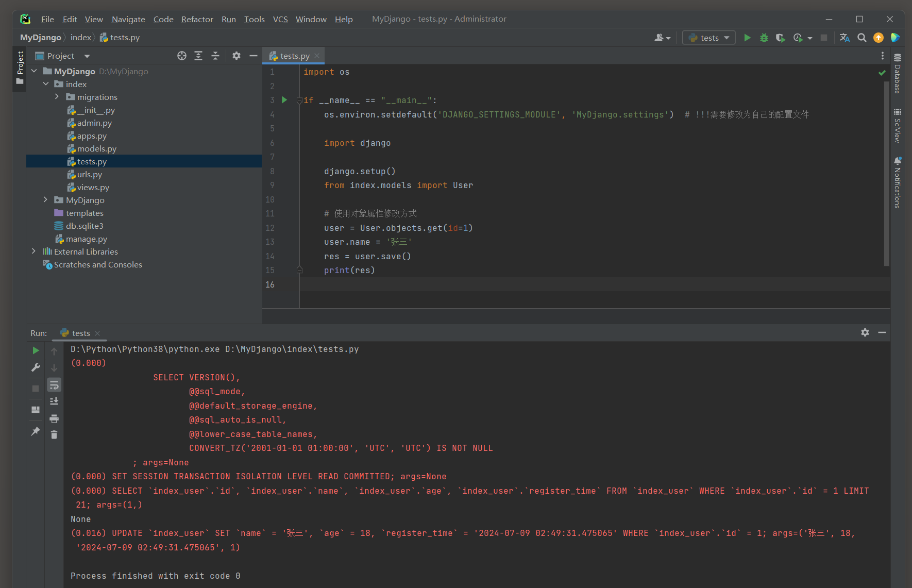Click the green inspection checkmark
The width and height of the screenshot is (912, 588).
(882, 73)
